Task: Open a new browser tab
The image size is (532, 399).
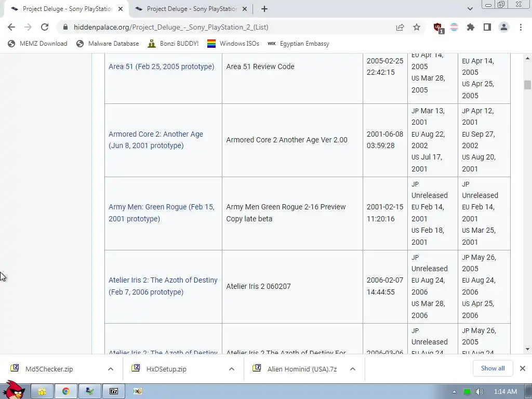Action: tap(264, 9)
